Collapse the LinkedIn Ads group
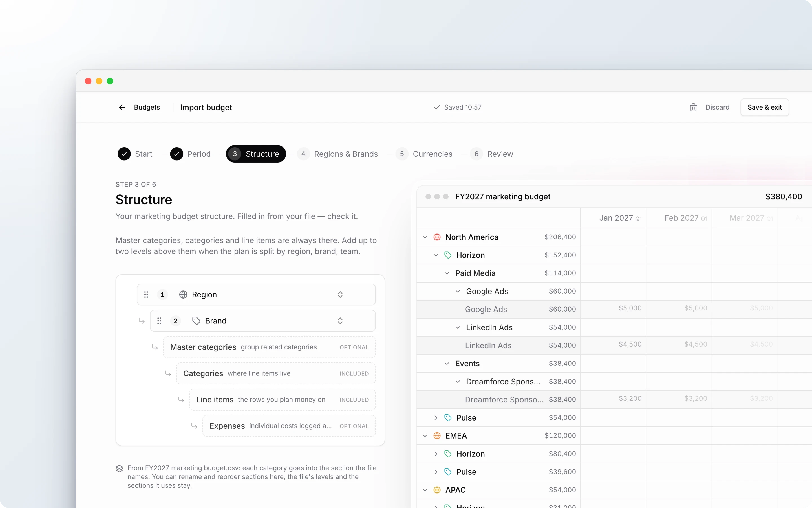Screen dimensions: 812x508 point(458,328)
